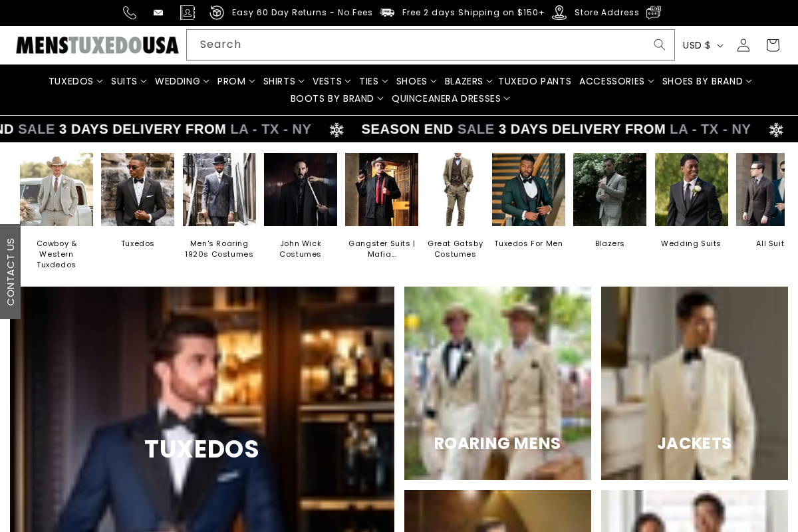The image size is (798, 532).
Task: Expand the TUXEDOS navigation chevron
Action: (x=100, y=81)
